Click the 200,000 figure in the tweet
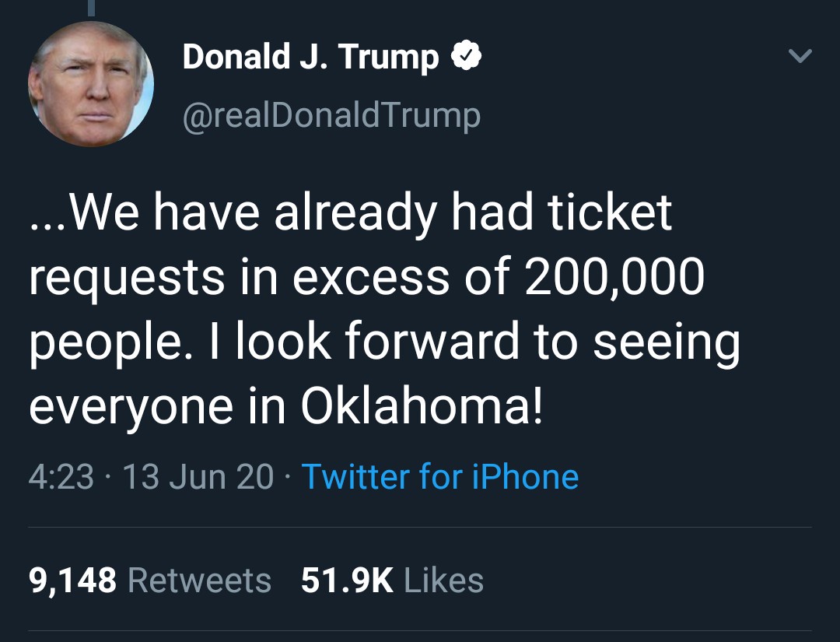 click(x=614, y=277)
